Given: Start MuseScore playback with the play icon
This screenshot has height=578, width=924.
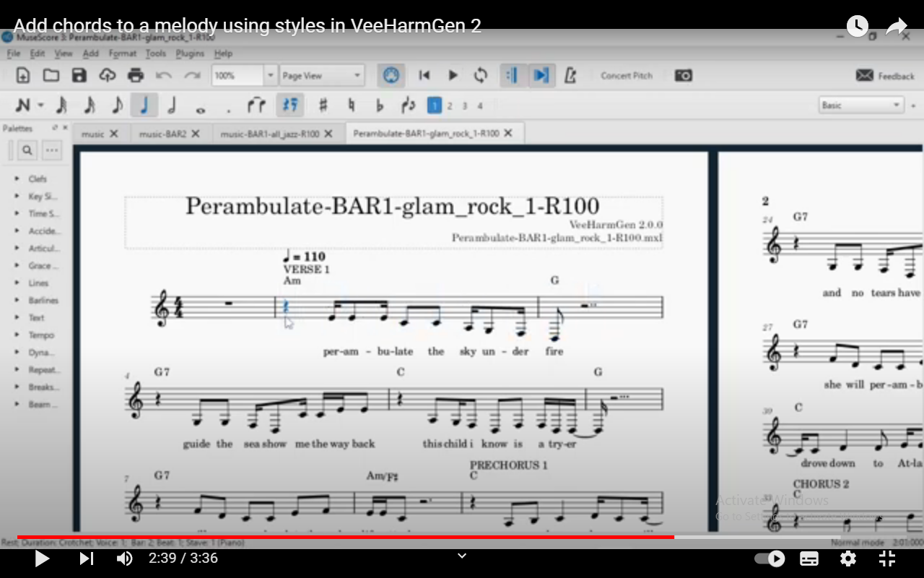Looking at the screenshot, I should [x=453, y=75].
